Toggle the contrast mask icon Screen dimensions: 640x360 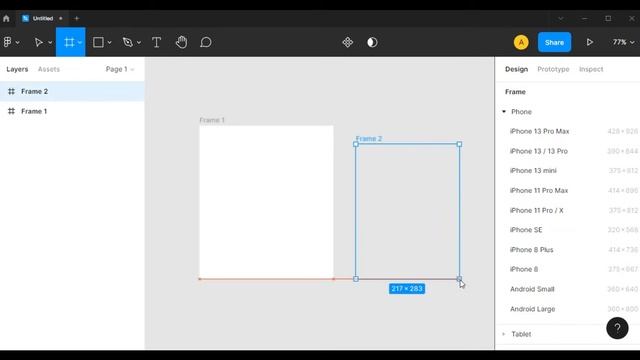tap(372, 42)
